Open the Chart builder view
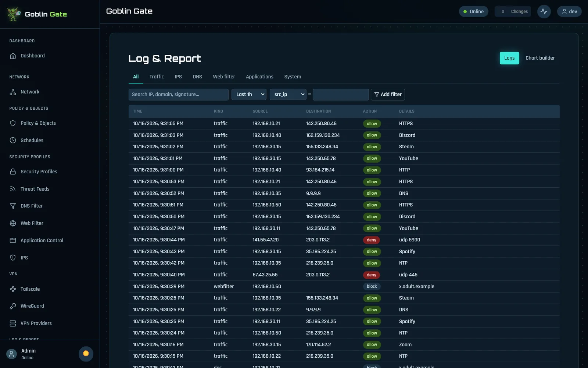 pos(540,58)
